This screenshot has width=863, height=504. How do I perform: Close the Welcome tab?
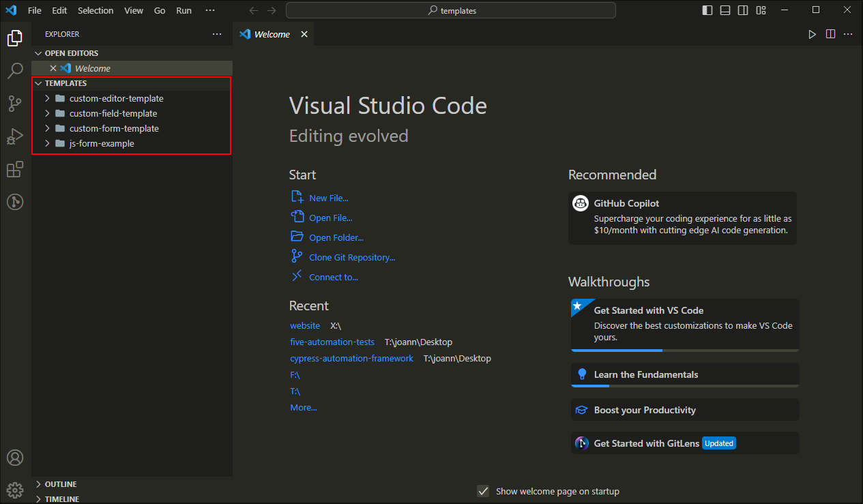tap(304, 34)
